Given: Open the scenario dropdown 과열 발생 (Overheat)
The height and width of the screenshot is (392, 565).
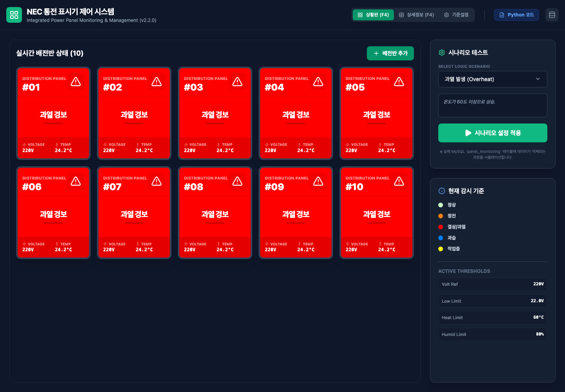Looking at the screenshot, I should point(493,79).
